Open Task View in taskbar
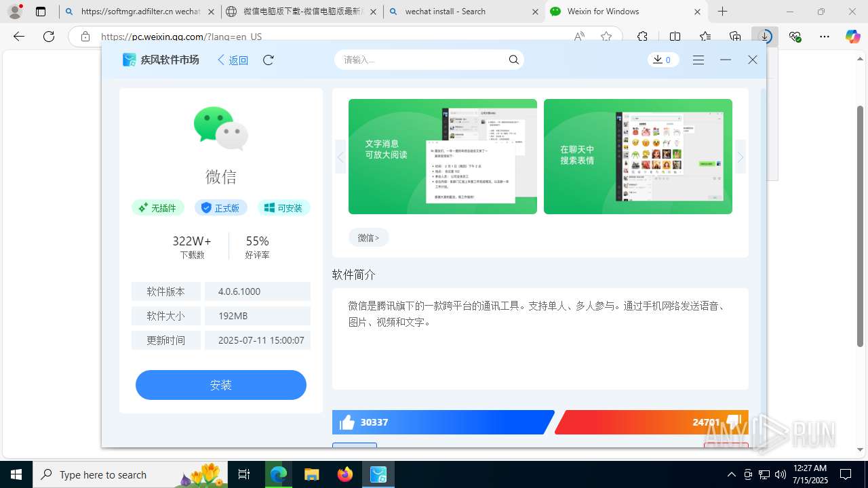The width and height of the screenshot is (868, 488). tap(244, 474)
